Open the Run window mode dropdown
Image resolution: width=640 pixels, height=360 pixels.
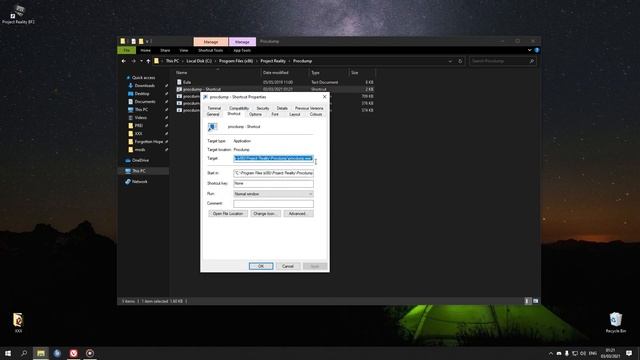click(x=273, y=194)
